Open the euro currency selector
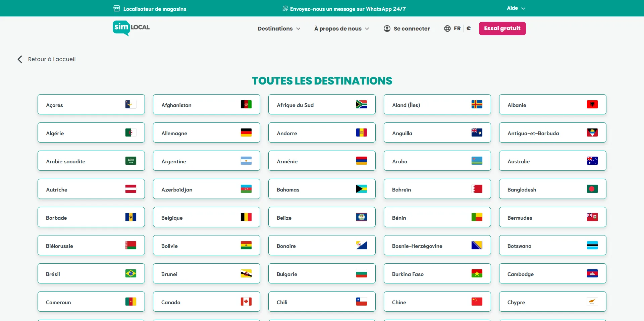This screenshot has width=644, height=321. (469, 29)
